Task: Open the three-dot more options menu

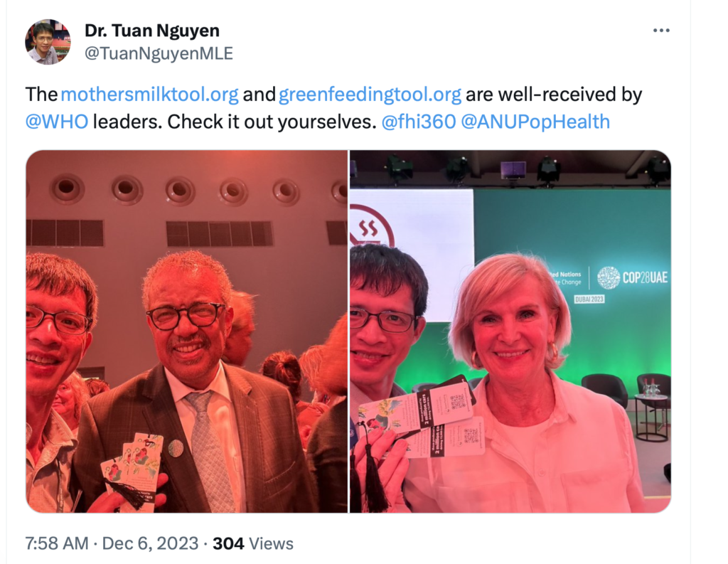Action: coord(661,31)
